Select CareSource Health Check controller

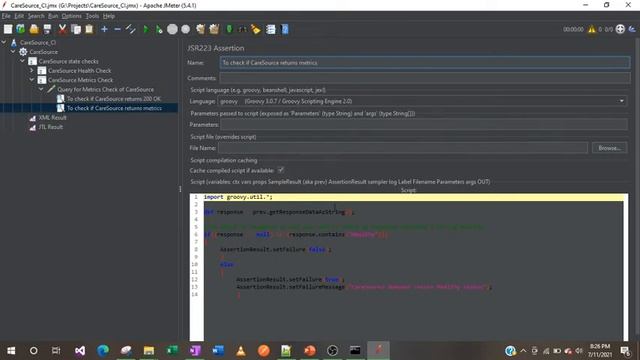pos(79,71)
